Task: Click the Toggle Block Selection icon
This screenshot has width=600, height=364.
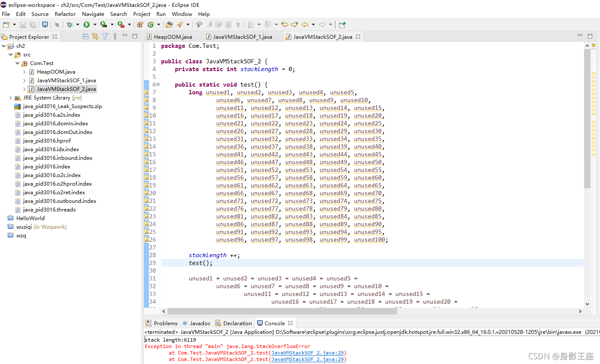Action: [x=228, y=25]
